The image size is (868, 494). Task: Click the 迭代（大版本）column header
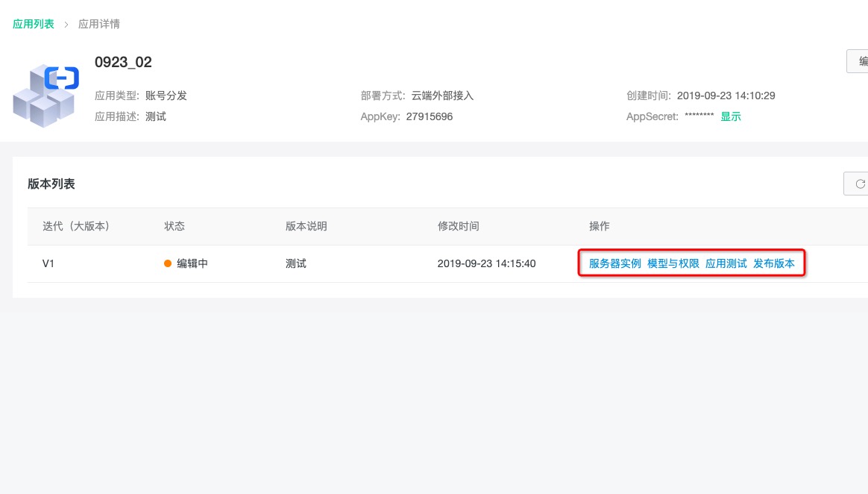[76, 226]
